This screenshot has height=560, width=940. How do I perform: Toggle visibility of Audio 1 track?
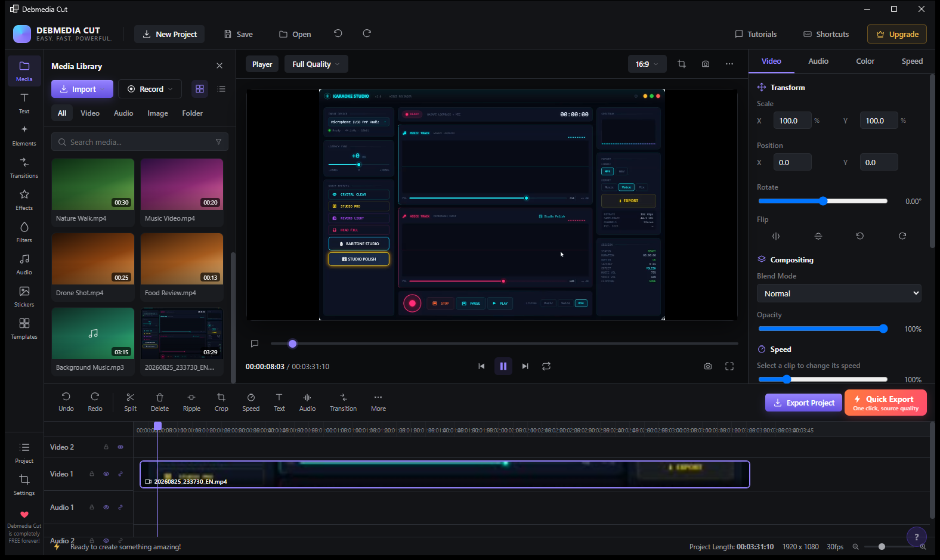click(106, 508)
